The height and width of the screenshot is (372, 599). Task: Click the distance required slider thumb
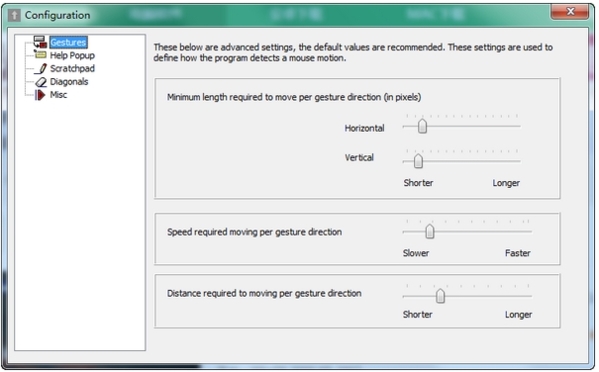click(x=440, y=296)
